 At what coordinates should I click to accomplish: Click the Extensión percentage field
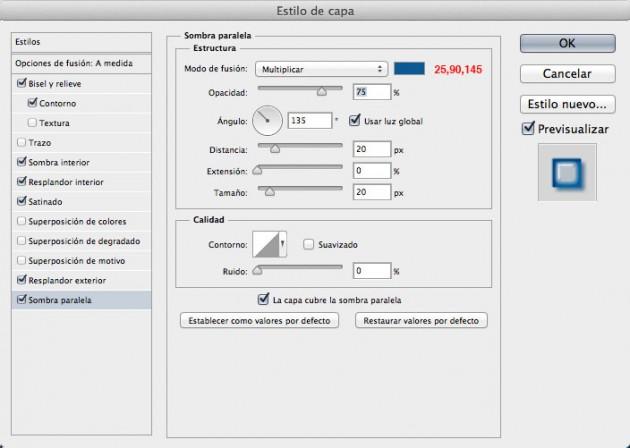click(x=372, y=171)
